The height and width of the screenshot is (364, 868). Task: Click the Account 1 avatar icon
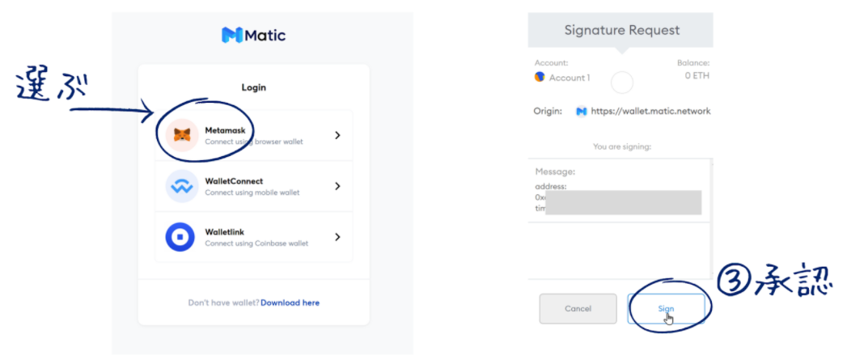click(x=540, y=78)
